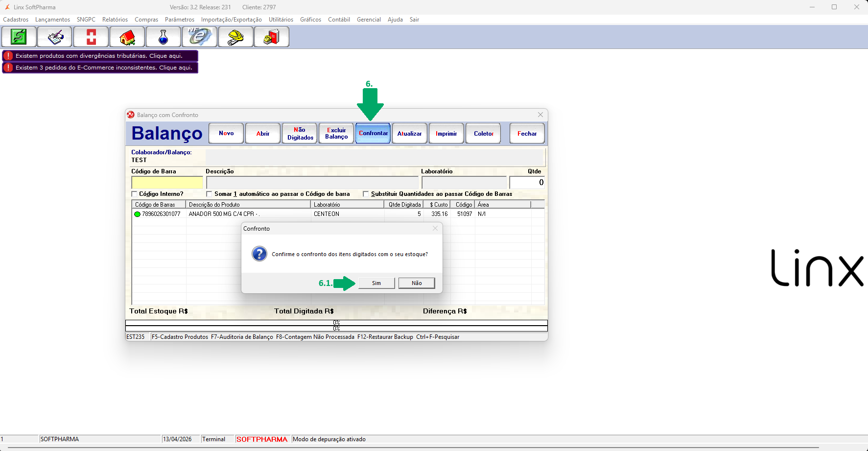Click the Qtde field showing 0
This screenshot has width=868, height=451.
527,183
